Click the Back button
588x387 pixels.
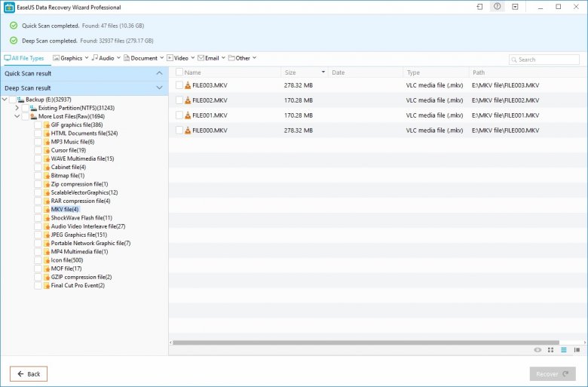[29, 374]
